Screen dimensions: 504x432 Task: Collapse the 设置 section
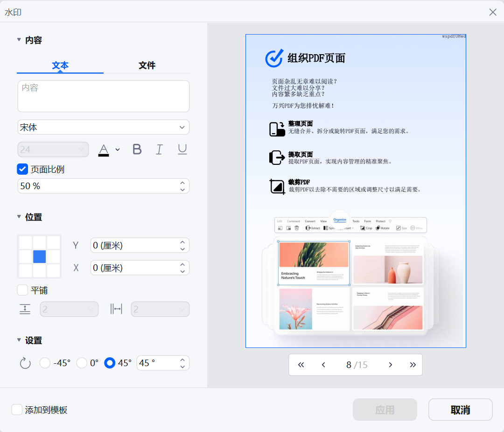click(18, 340)
